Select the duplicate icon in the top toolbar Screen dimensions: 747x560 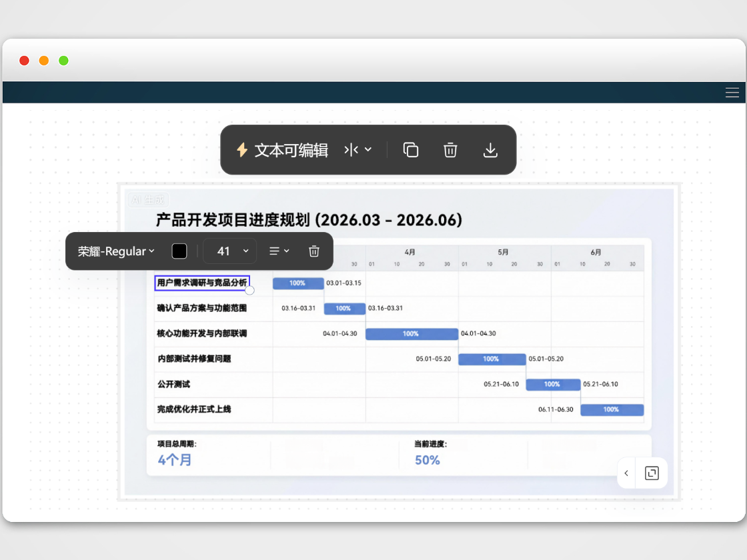pos(411,150)
